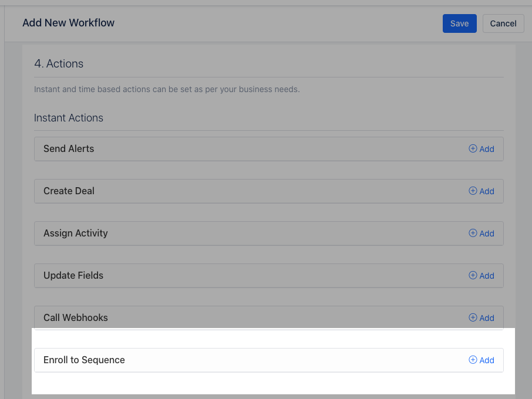Screen dimensions: 532x399
Task: Click the Add text link for Enroll to Sequence
Action: [487, 360]
